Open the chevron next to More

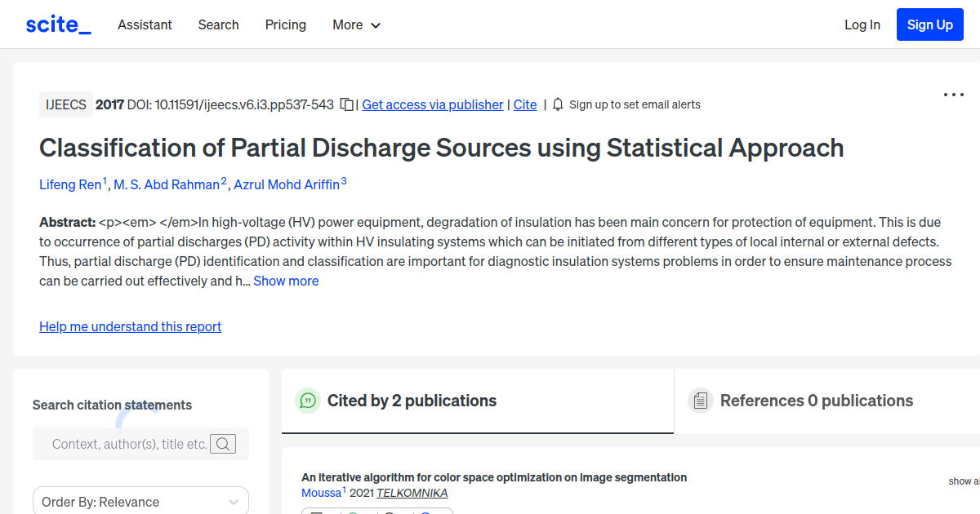click(x=376, y=25)
